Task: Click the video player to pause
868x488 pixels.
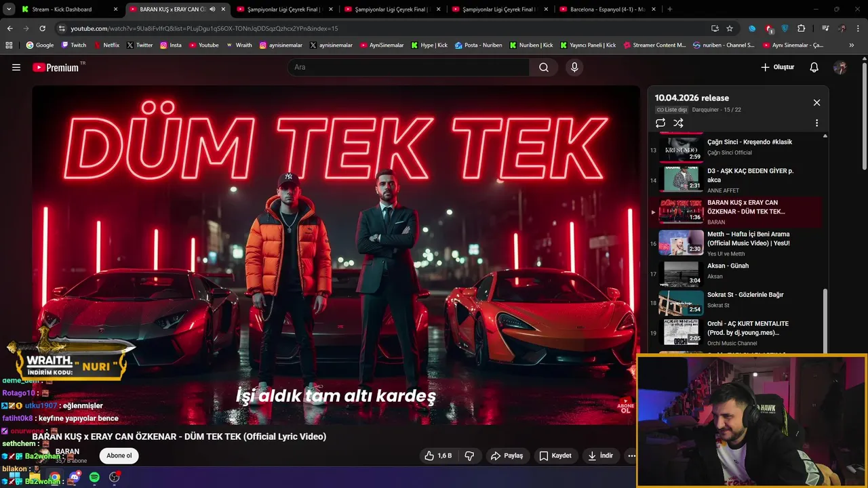Action: (x=336, y=255)
